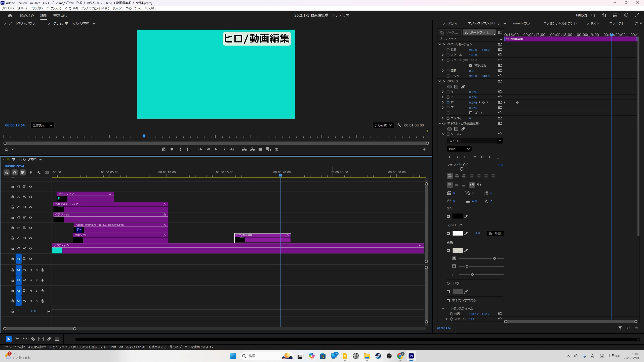Check the ズーム checkbox under crop
Viewport: 644px width, 362px height.
(x=471, y=113)
